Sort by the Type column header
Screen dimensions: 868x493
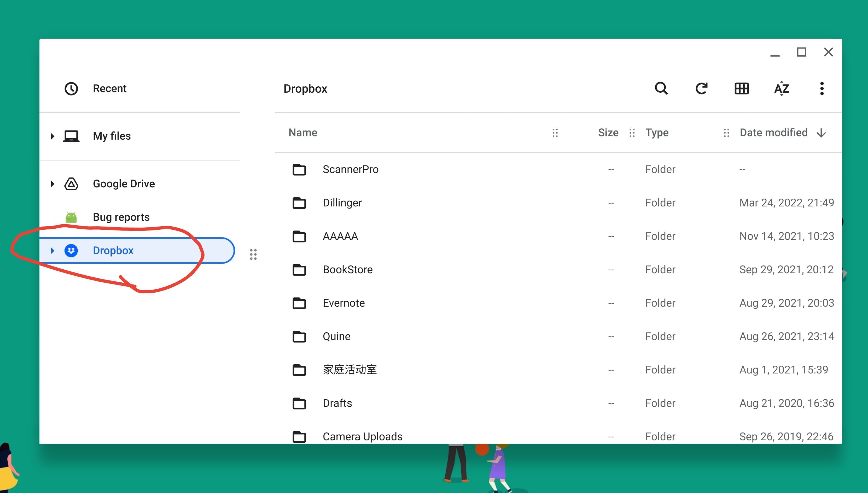[x=657, y=133]
